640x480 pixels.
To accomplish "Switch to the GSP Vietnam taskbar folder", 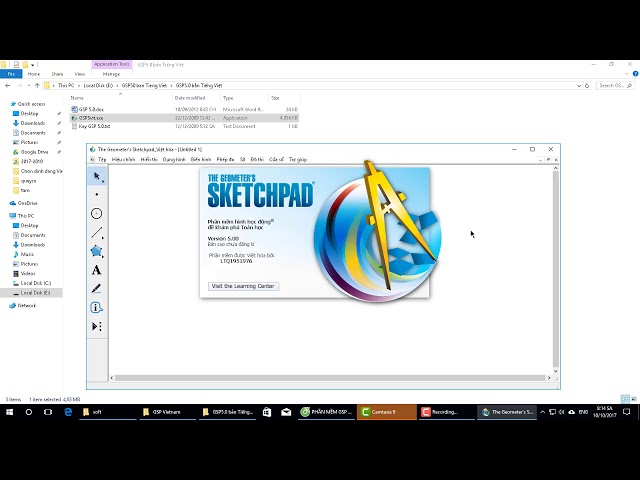I will 167,412.
